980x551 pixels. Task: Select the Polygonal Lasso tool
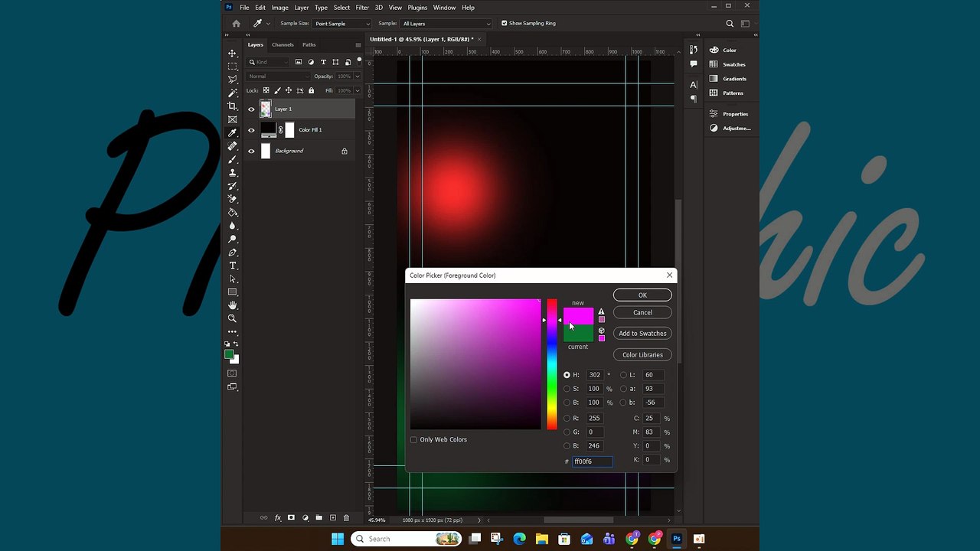(232, 80)
